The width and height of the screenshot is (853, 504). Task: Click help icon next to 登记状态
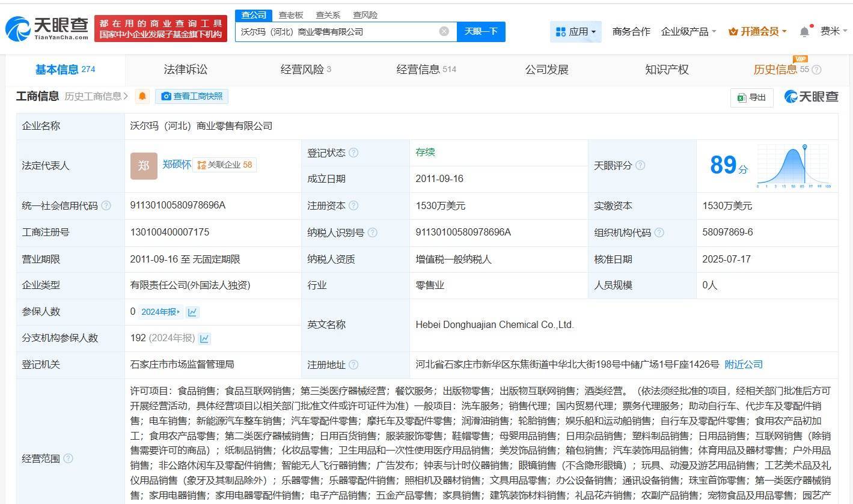[353, 153]
